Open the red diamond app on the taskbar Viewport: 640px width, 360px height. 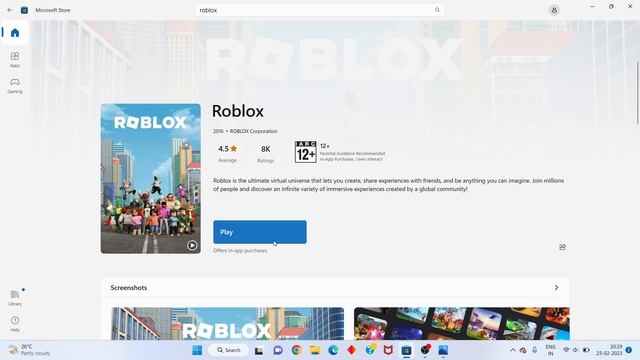351,350
